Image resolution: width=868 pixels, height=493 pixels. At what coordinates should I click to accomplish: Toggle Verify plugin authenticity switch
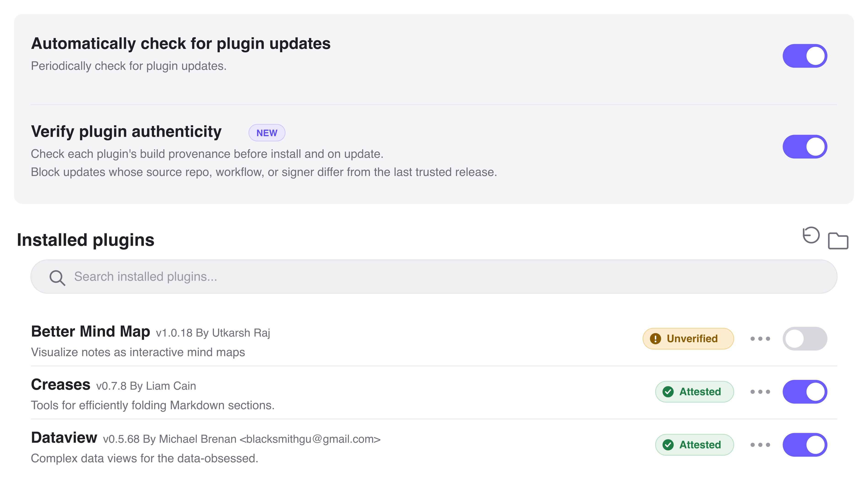point(805,147)
